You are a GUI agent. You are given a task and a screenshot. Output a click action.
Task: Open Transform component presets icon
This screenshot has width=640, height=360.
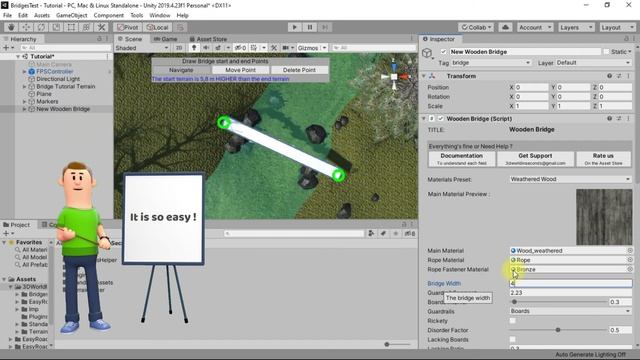(x=619, y=76)
